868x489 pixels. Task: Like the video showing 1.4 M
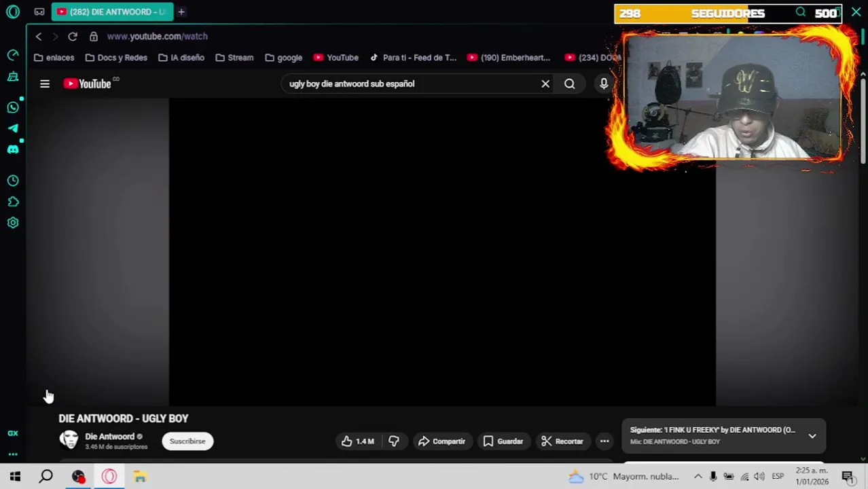pyautogui.click(x=359, y=441)
